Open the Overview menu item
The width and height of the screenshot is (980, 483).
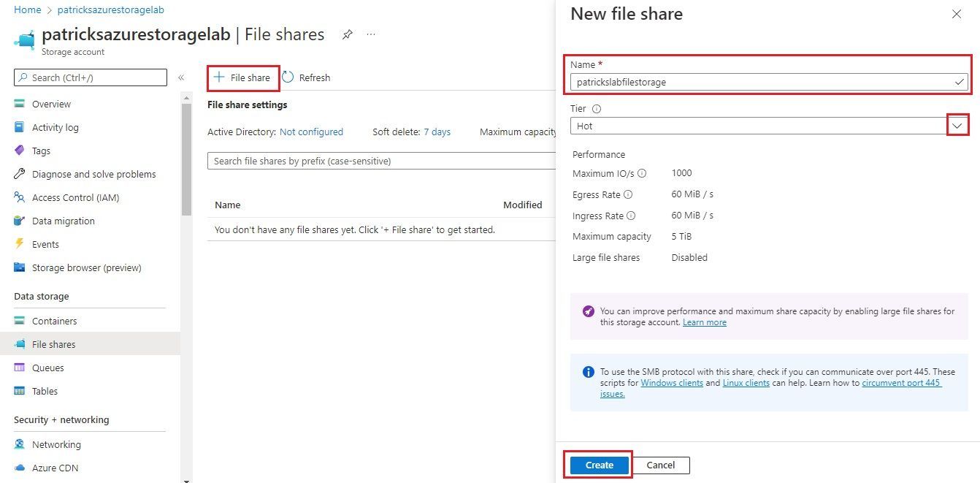pyautogui.click(x=51, y=104)
